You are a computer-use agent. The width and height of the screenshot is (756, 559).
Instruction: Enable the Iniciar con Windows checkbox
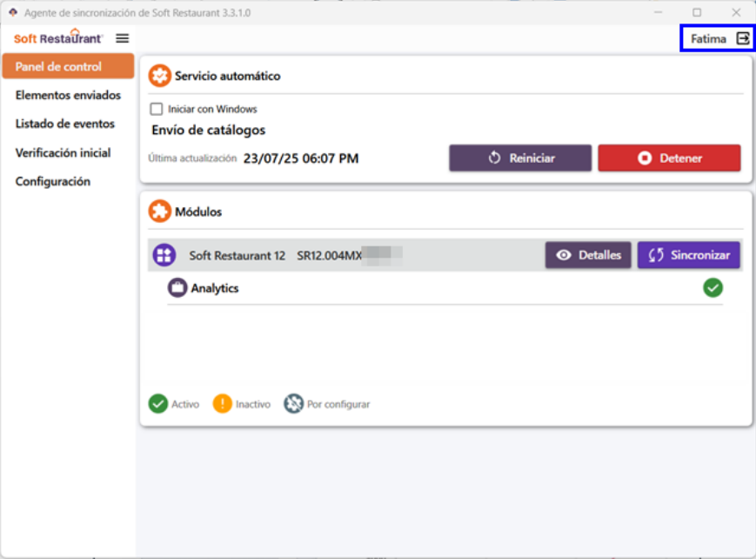[x=157, y=109]
